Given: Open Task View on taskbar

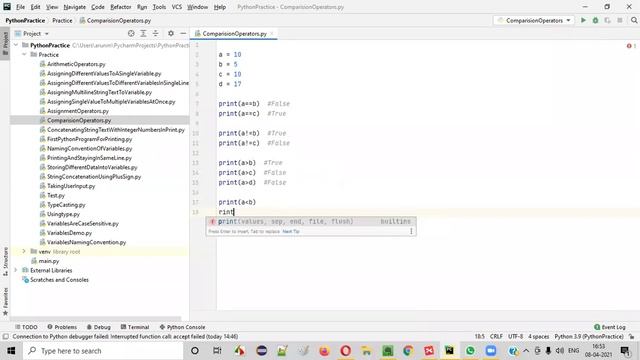Looking at the screenshot, I should coord(217,351).
